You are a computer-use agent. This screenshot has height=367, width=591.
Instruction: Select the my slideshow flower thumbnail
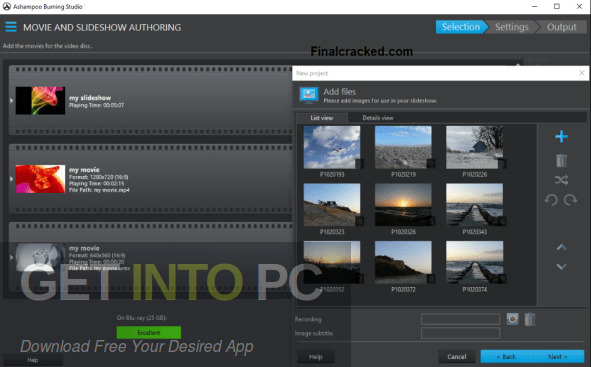pos(40,101)
